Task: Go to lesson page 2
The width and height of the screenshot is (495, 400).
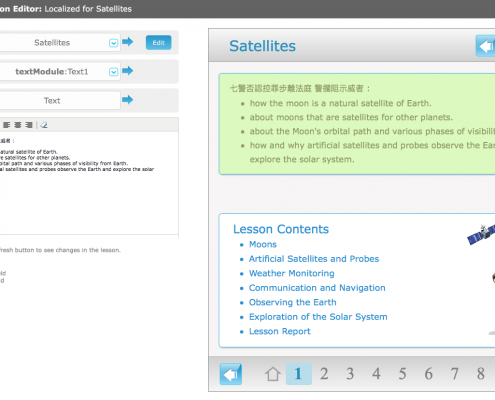Action: tap(324, 374)
